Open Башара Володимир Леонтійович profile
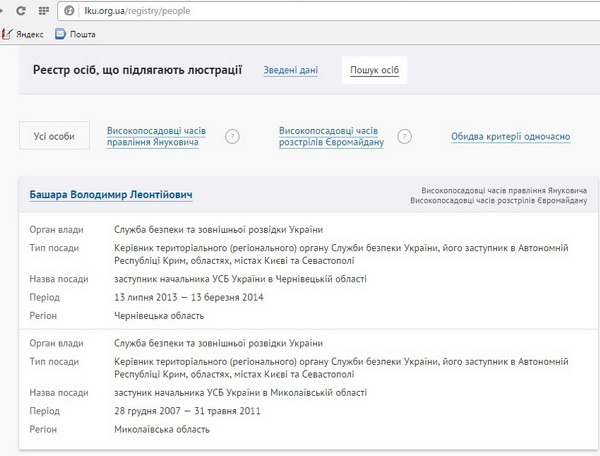The image size is (600, 456). click(110, 194)
